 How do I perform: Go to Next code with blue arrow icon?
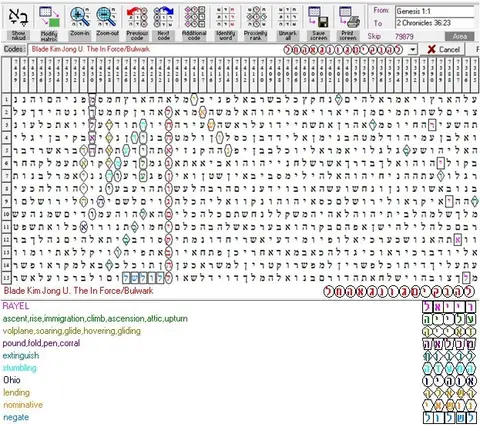(x=163, y=17)
